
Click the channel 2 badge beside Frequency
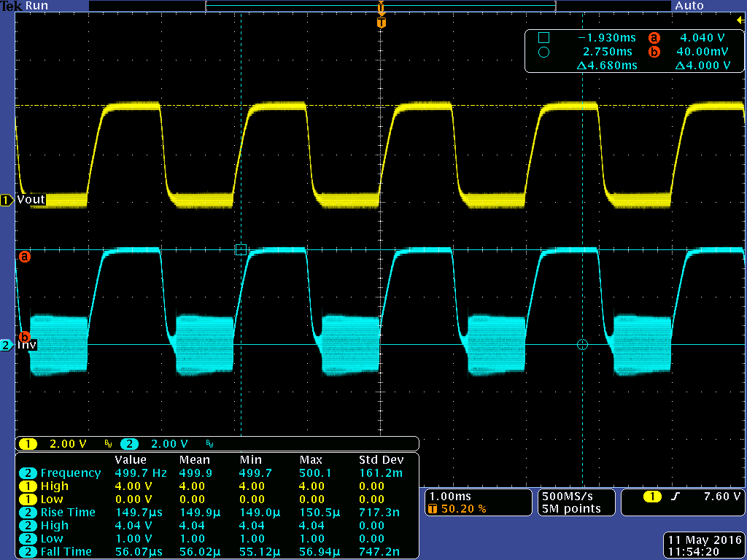pyautogui.click(x=28, y=473)
